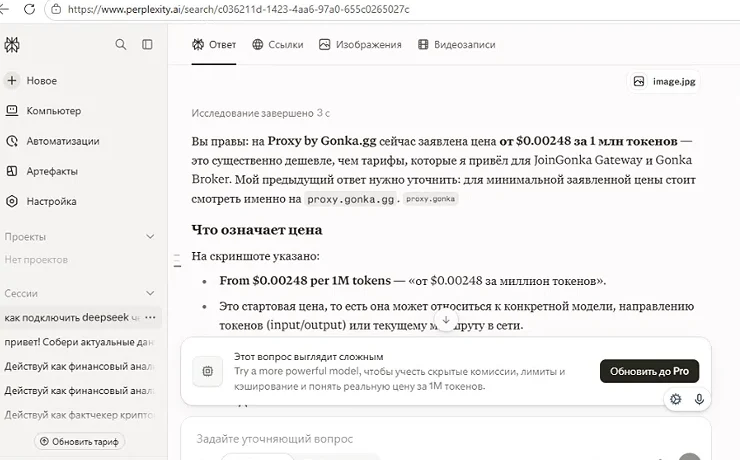Reload the page with browser refresh icon
Screen dimensions: 740x460
(x=29, y=9)
